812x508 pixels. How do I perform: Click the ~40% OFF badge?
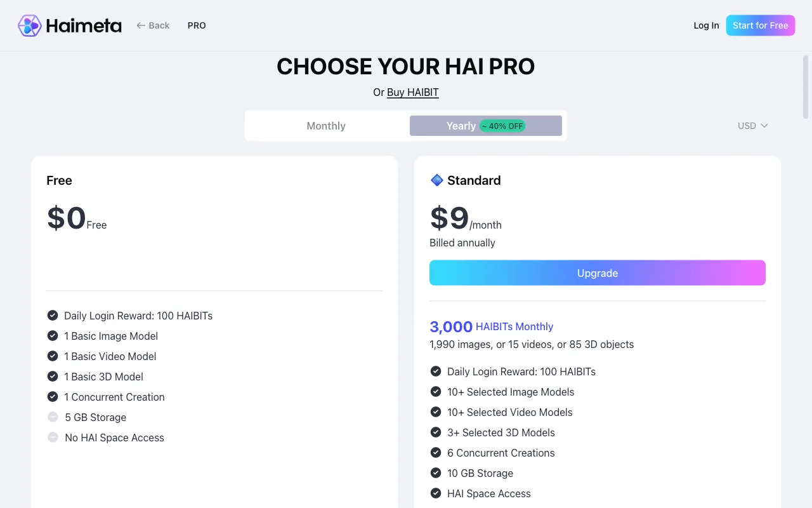coord(502,126)
